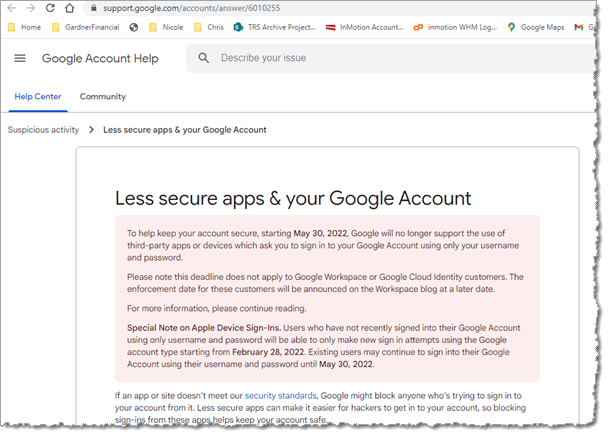Go to browser home page icon
Image resolution: width=608 pixels, height=435 pixels.
click(68, 8)
